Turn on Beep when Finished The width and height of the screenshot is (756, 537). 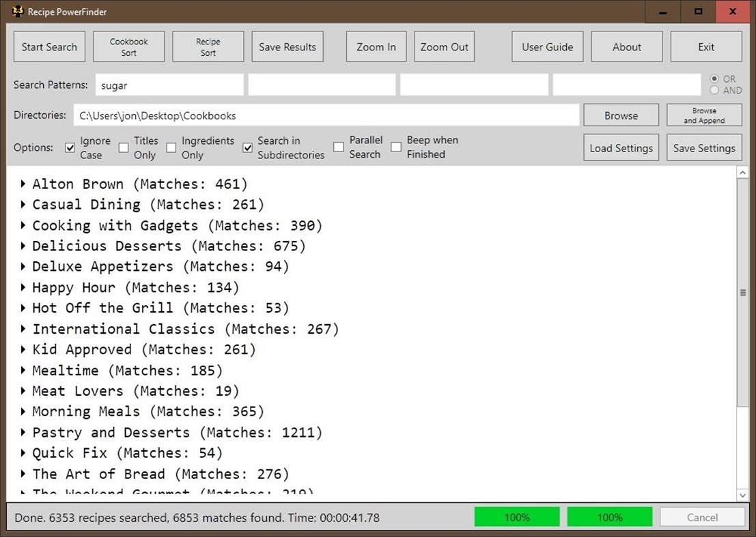pyautogui.click(x=396, y=147)
